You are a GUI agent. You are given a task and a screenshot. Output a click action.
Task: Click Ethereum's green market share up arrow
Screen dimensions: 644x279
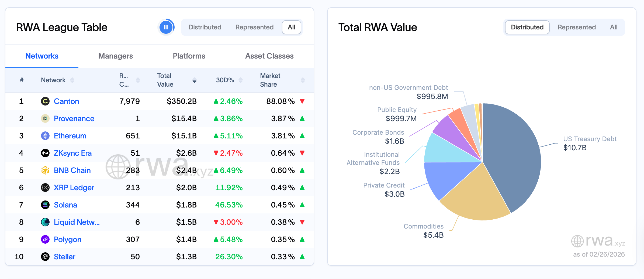pyautogui.click(x=302, y=136)
